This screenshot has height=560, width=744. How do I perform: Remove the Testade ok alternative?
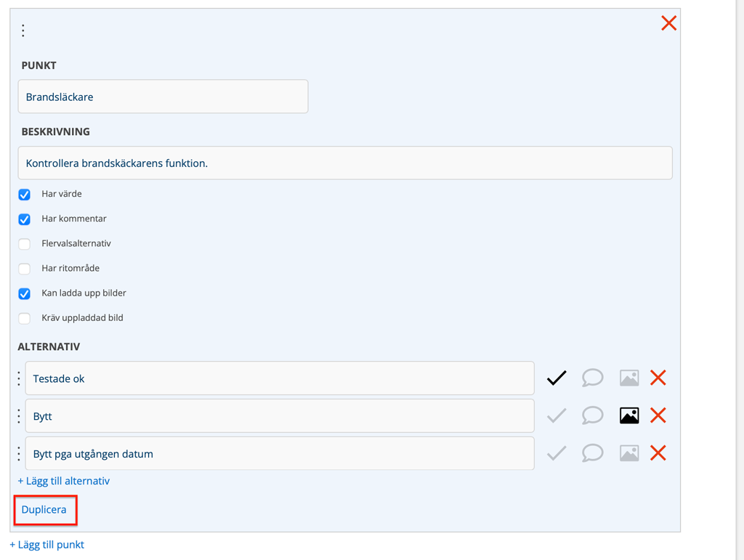pyautogui.click(x=658, y=378)
